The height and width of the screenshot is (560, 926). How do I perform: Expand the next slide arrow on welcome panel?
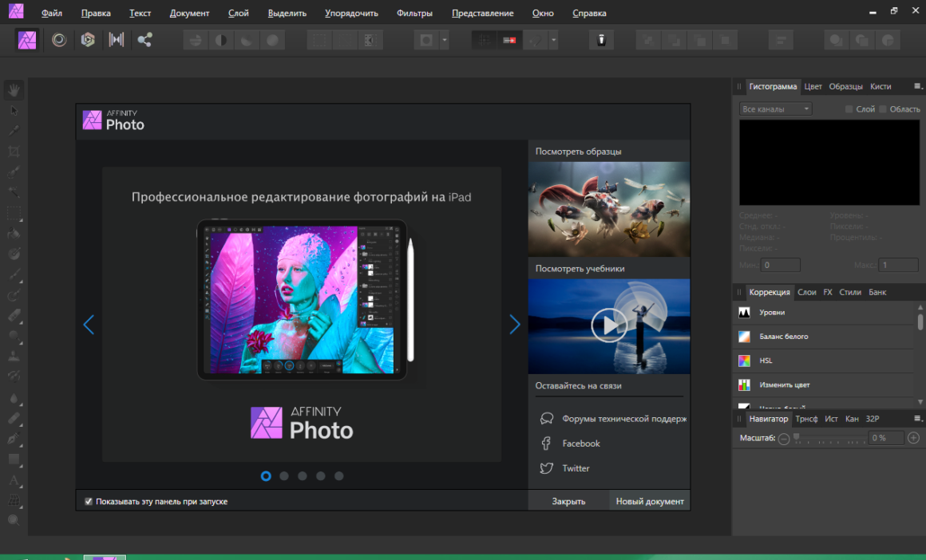[515, 324]
